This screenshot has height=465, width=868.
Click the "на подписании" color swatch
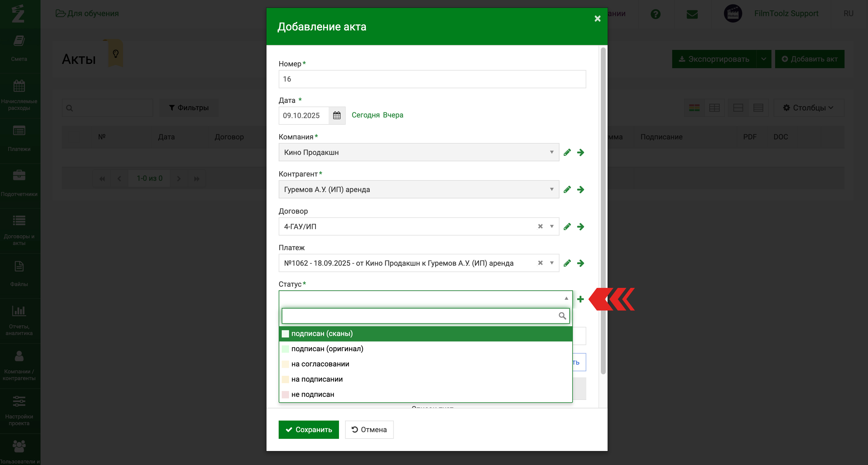pyautogui.click(x=285, y=379)
